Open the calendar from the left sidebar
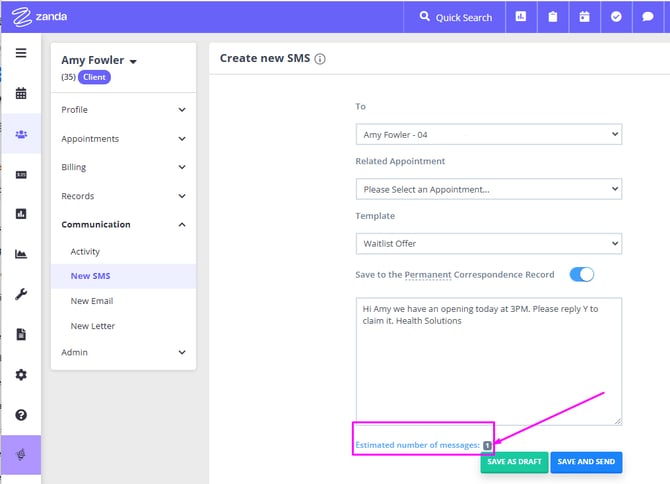This screenshot has width=670, height=484. 21,94
